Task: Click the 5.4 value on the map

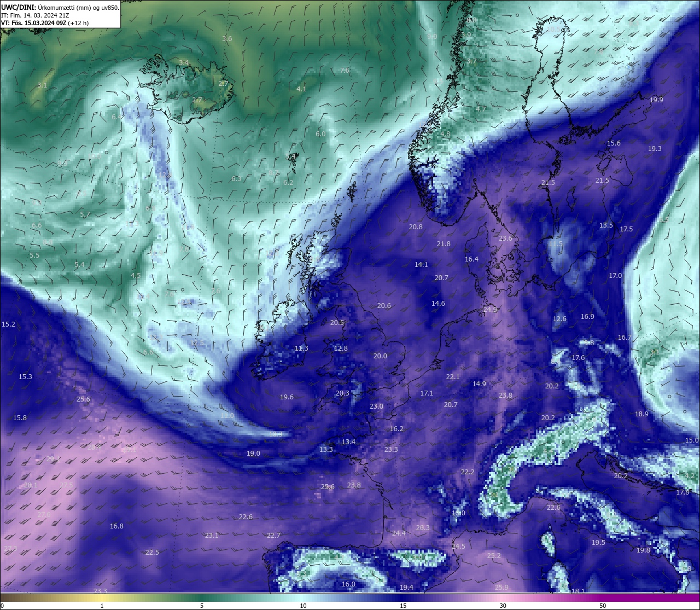Action: (x=79, y=265)
